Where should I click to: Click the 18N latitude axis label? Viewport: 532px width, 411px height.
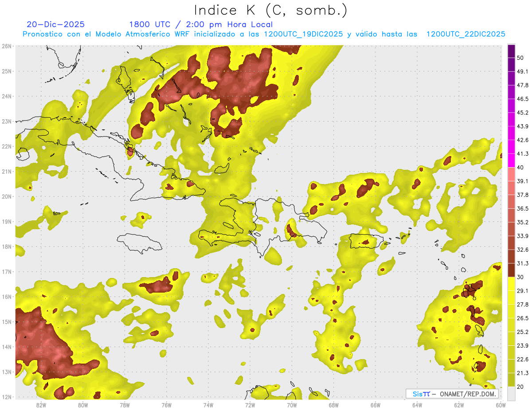tap(7, 247)
